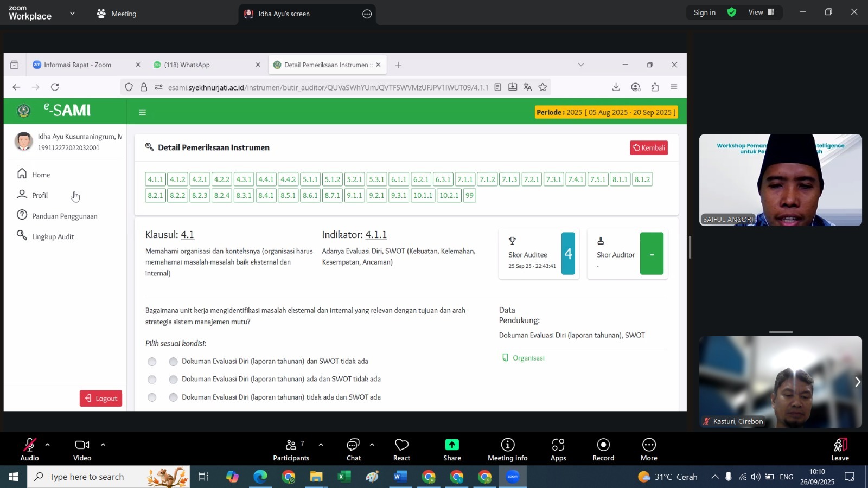Open Lingkup Audit in sidebar
Viewport: 868px width, 488px height.
[x=53, y=237]
